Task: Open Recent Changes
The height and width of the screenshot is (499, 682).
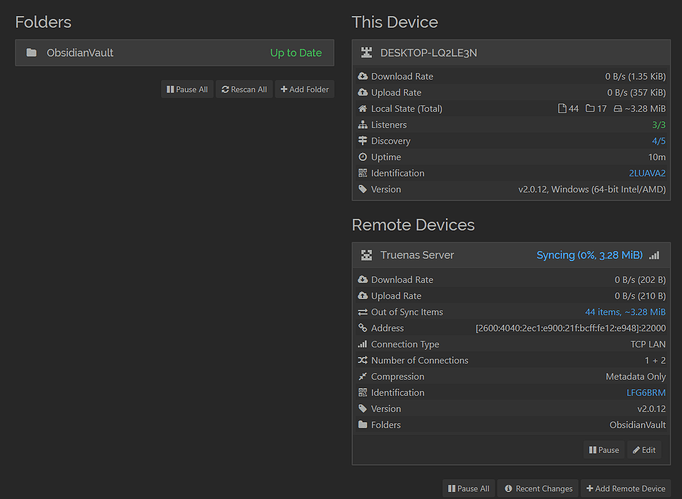Action: tap(538, 489)
